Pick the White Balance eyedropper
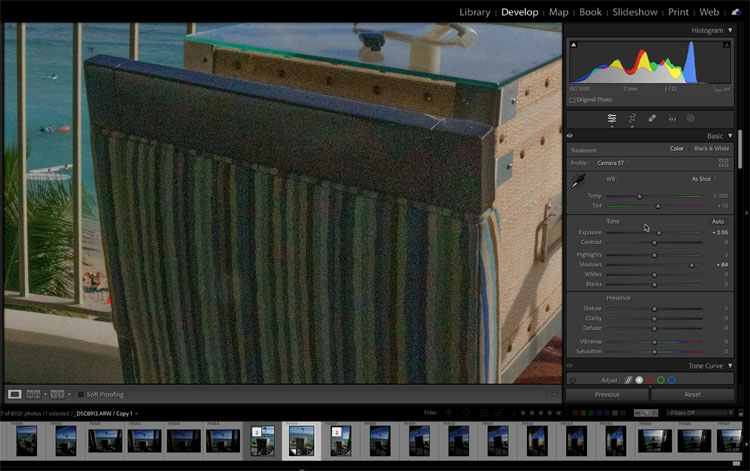 point(577,182)
